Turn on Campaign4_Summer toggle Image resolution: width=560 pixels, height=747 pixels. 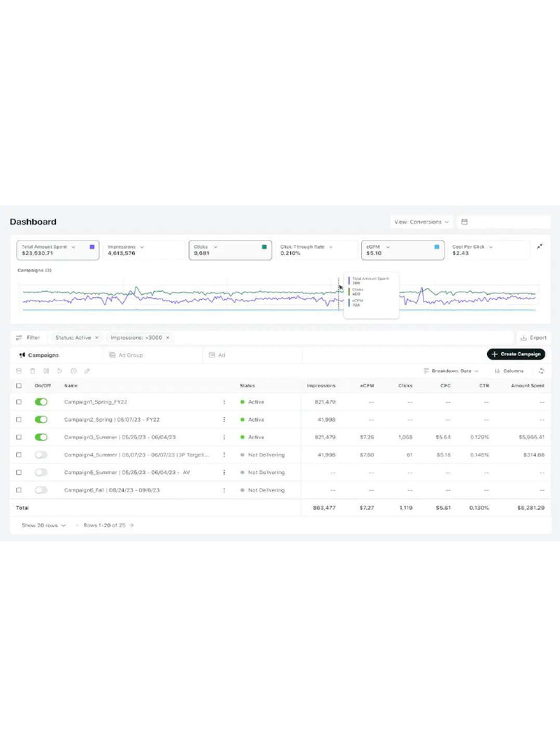tap(41, 454)
